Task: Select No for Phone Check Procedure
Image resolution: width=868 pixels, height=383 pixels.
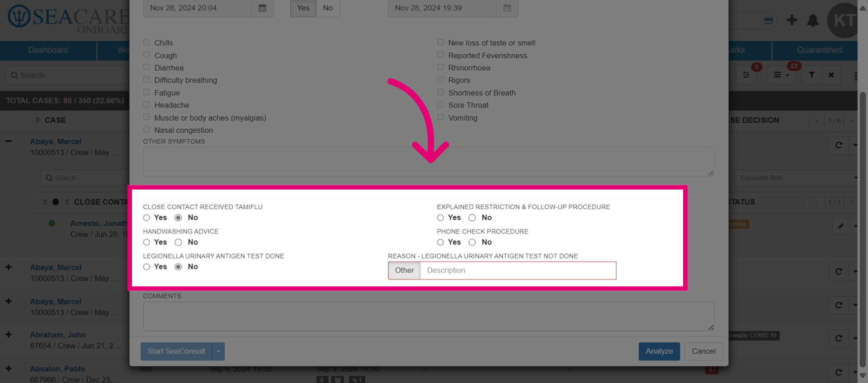Action: pyautogui.click(x=472, y=243)
